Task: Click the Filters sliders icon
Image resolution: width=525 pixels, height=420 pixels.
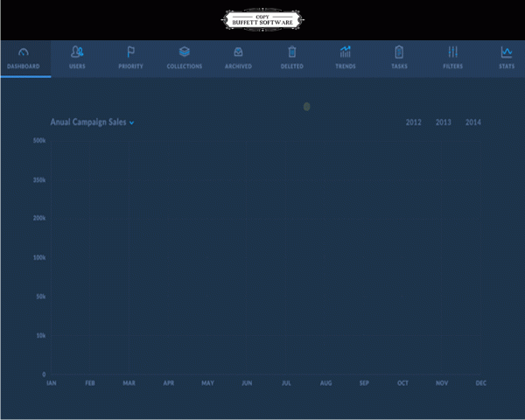Action: click(x=452, y=52)
